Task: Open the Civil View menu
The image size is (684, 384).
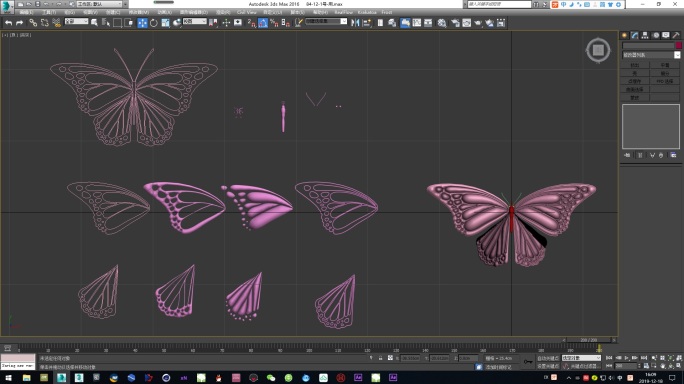Action: [x=246, y=12]
